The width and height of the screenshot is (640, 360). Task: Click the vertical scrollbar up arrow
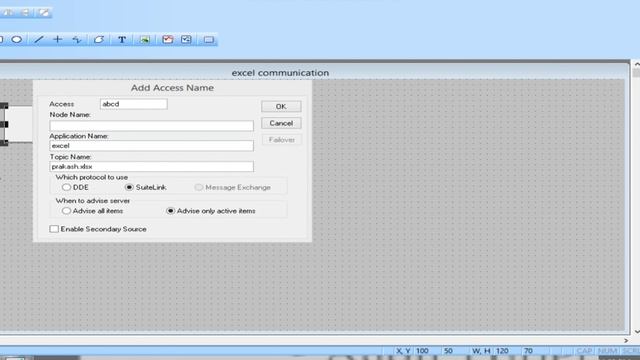636,64
